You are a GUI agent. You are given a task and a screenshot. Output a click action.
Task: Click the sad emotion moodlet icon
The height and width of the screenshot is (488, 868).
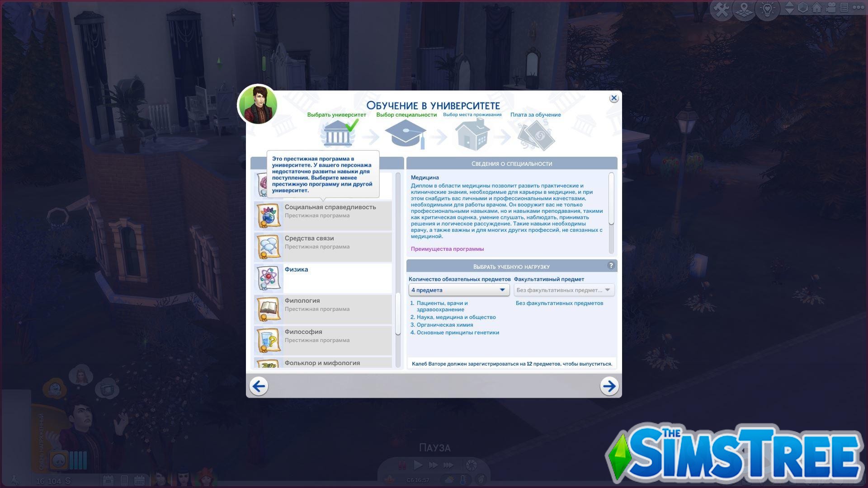59,460
